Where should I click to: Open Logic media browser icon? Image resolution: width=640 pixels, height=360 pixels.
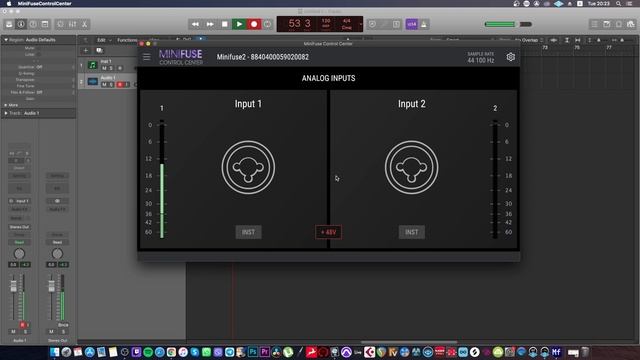pyautogui.click(x=631, y=24)
